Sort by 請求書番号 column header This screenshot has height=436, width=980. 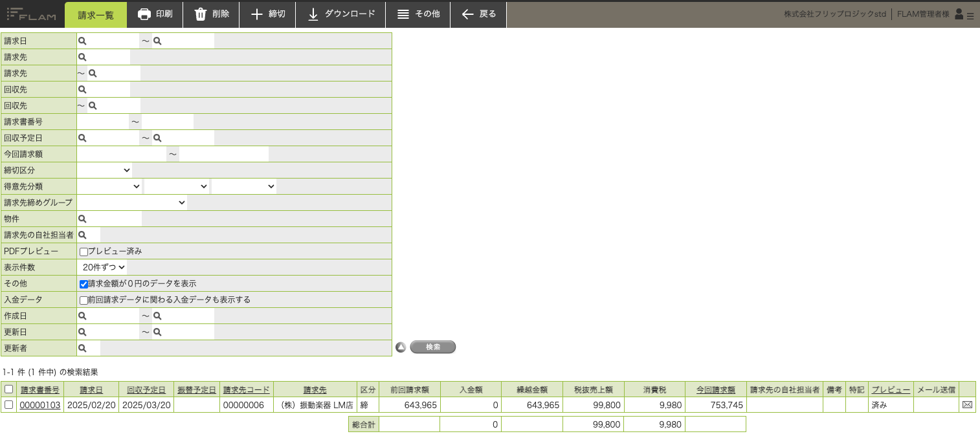pyautogui.click(x=40, y=390)
